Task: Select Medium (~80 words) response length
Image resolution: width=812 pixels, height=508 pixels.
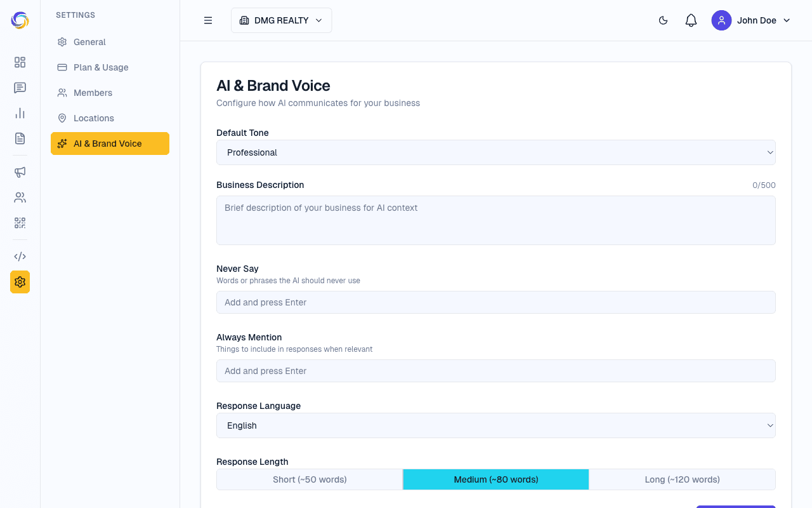Action: coord(496,479)
